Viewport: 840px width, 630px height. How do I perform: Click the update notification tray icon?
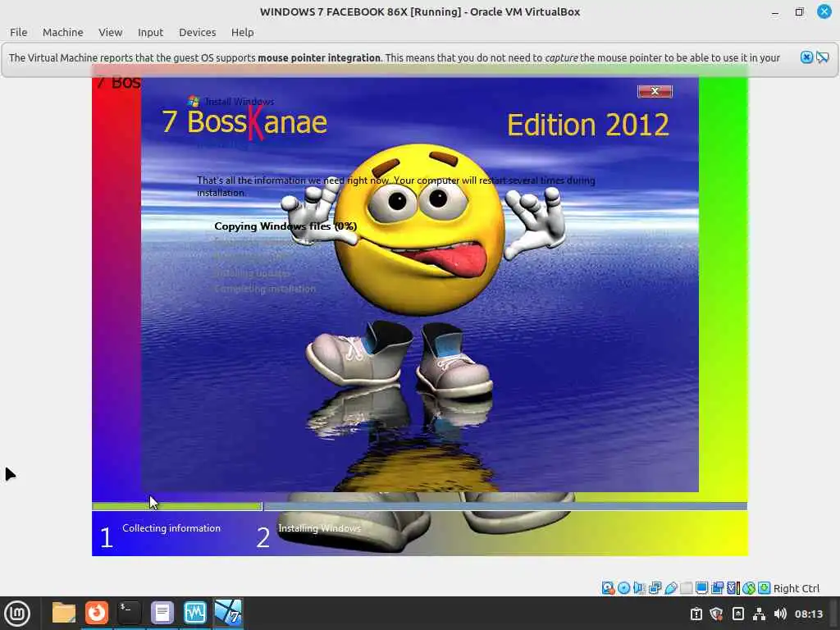tap(696, 614)
